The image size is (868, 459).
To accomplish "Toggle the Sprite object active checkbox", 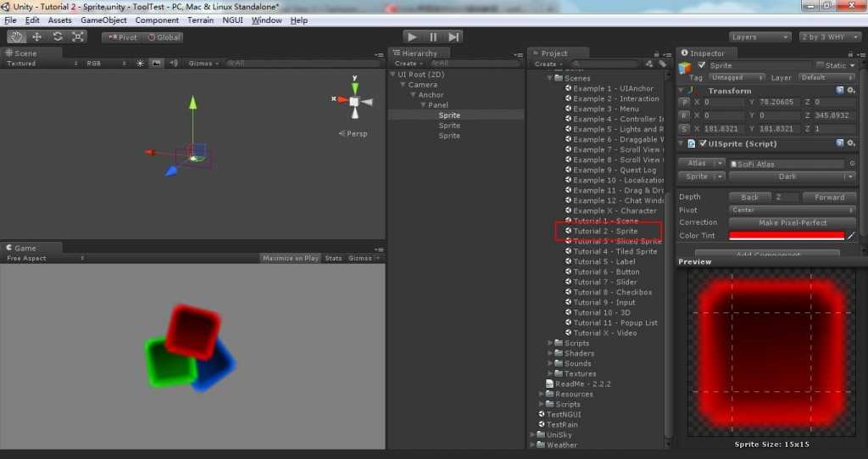I will (702, 65).
